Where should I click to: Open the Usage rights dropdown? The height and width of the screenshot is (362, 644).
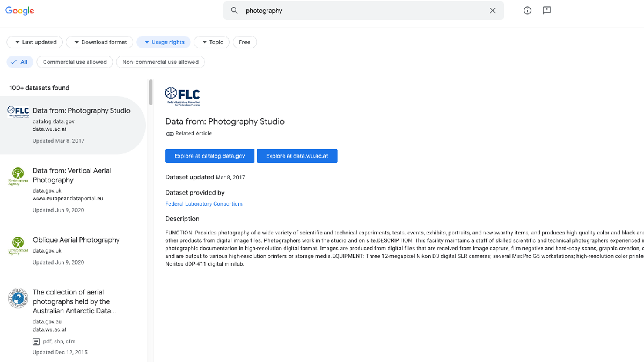163,42
